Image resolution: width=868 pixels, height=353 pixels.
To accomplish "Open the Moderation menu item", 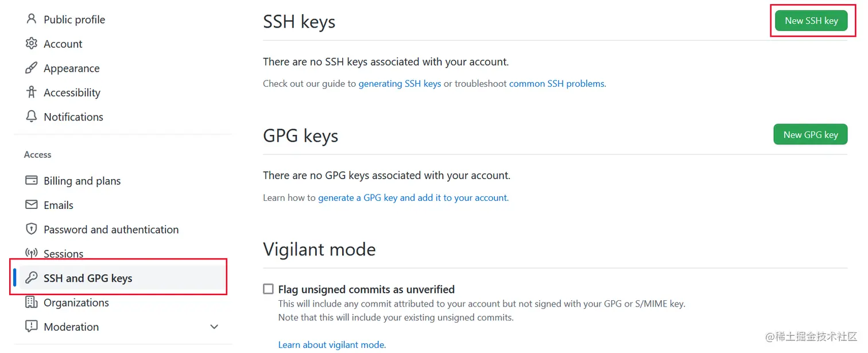I will click(71, 327).
